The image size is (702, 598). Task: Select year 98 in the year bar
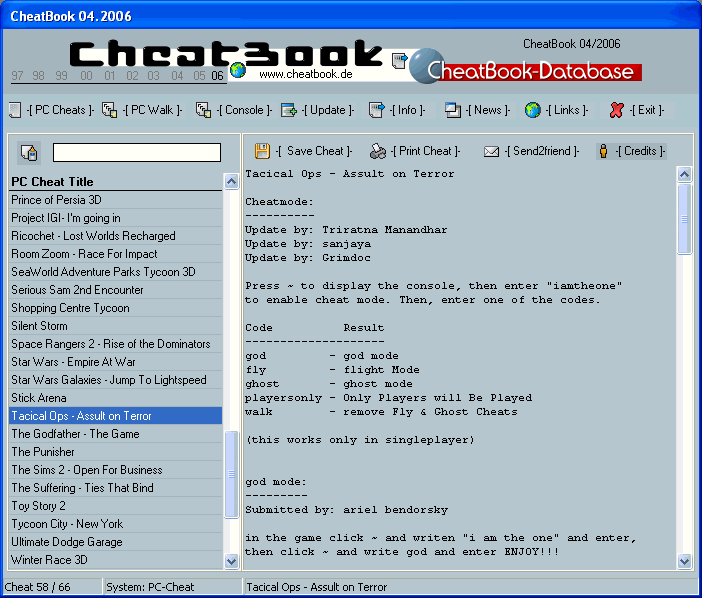tap(39, 76)
